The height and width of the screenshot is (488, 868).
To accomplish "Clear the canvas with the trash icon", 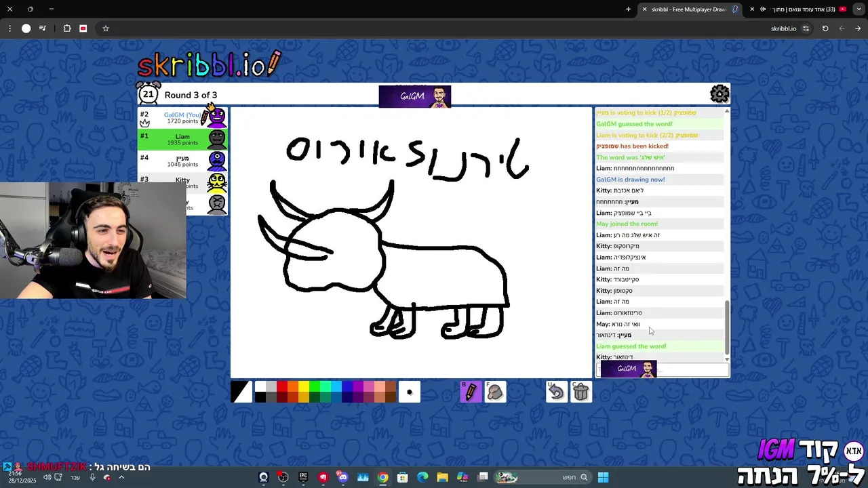I will tap(581, 392).
